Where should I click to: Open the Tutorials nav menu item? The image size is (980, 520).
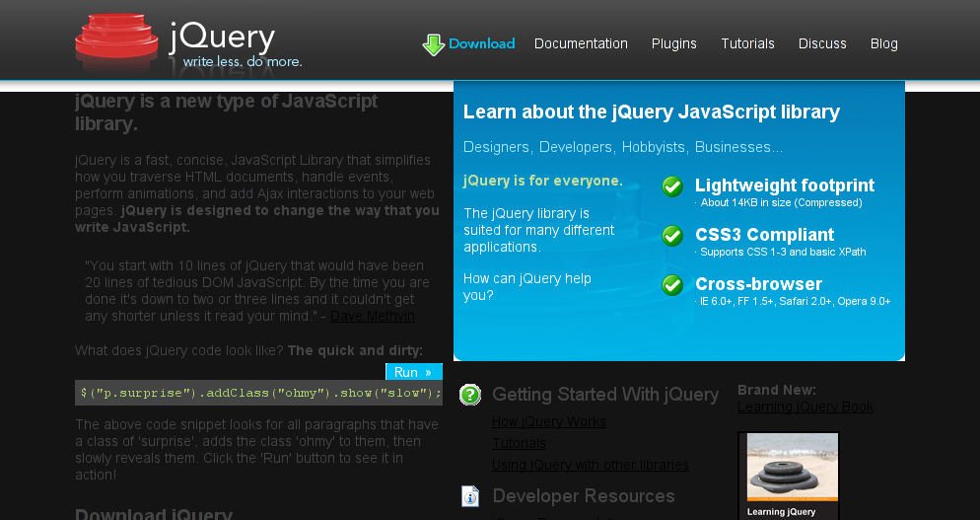tap(747, 43)
